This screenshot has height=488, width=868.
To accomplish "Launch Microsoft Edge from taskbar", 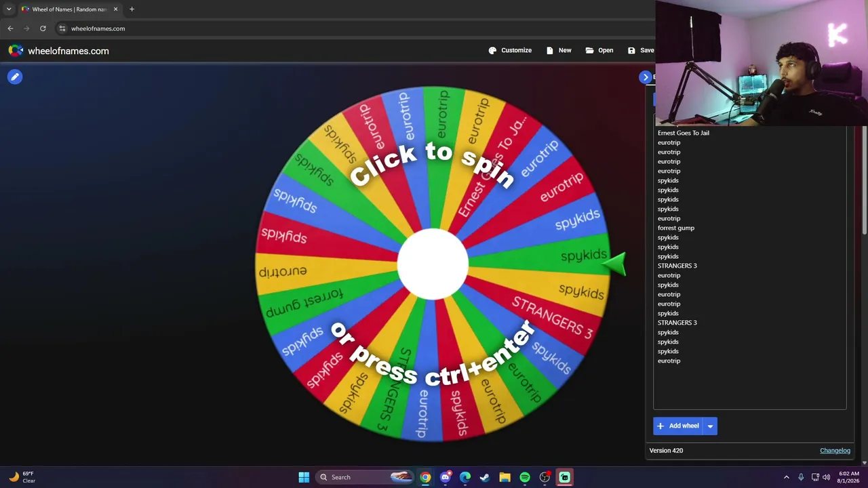I will (x=465, y=477).
